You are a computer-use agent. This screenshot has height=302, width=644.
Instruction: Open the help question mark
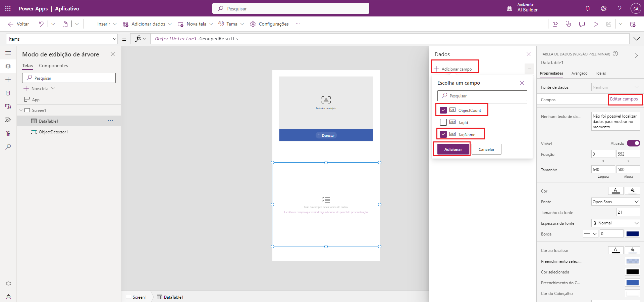[x=620, y=8]
